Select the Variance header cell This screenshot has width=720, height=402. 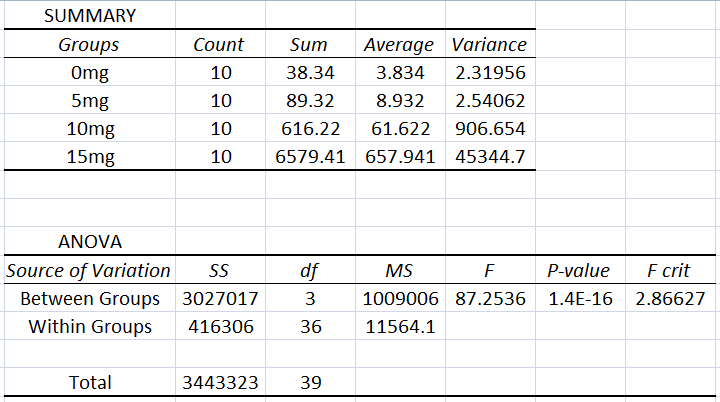point(489,45)
